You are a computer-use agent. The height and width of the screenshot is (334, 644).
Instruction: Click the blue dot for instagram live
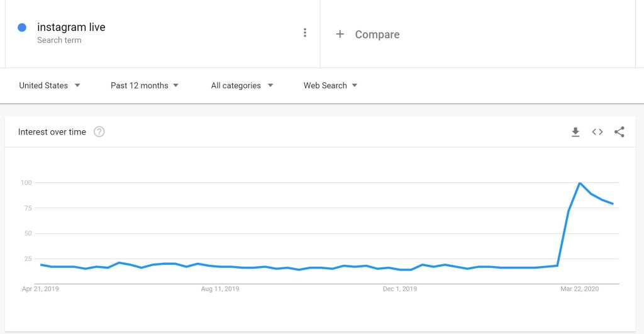click(22, 27)
